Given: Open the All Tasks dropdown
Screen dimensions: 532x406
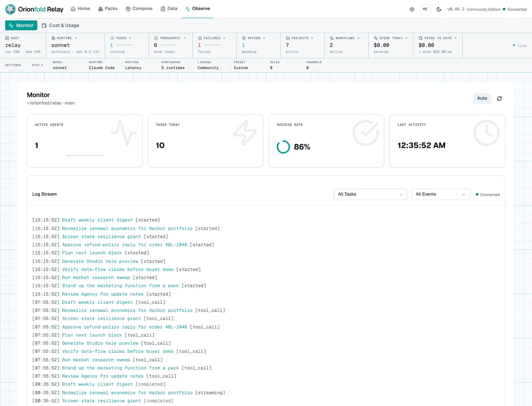Looking at the screenshot, I should point(370,194).
